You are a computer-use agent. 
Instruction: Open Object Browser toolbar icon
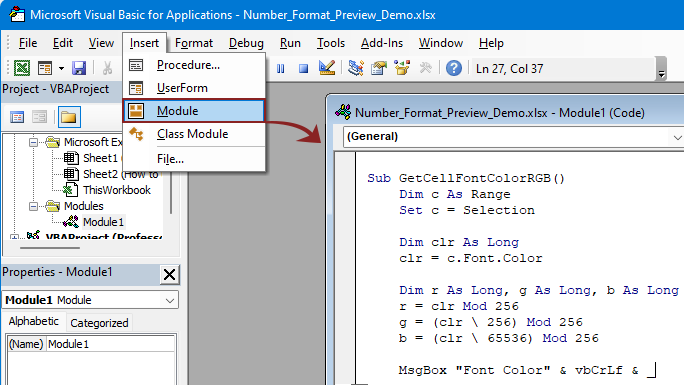click(x=402, y=68)
